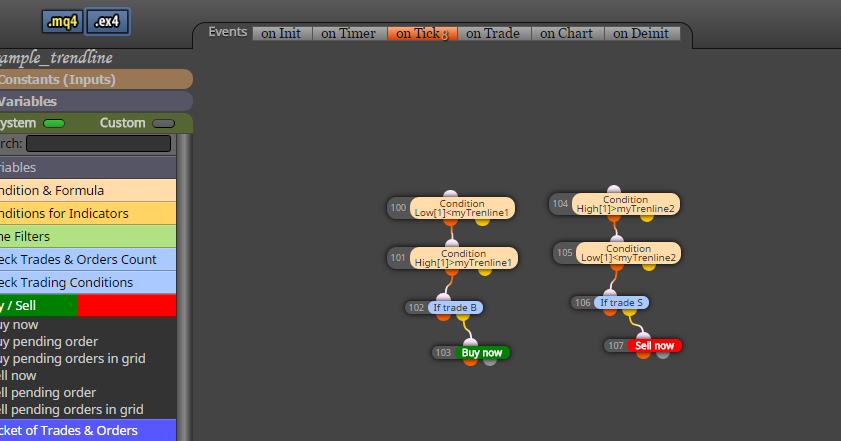
Task: Click yellow output connector of block 100
Action: pyautogui.click(x=482, y=222)
